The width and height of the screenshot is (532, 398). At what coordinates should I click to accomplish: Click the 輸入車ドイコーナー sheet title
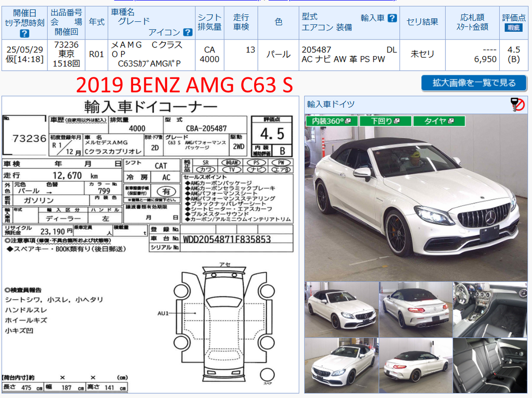click(151, 107)
